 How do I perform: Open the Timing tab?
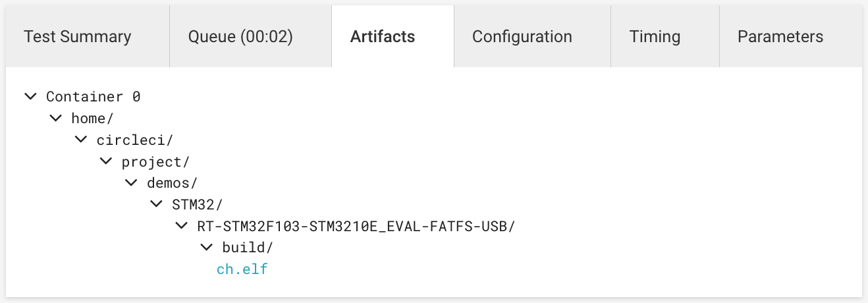tap(655, 37)
